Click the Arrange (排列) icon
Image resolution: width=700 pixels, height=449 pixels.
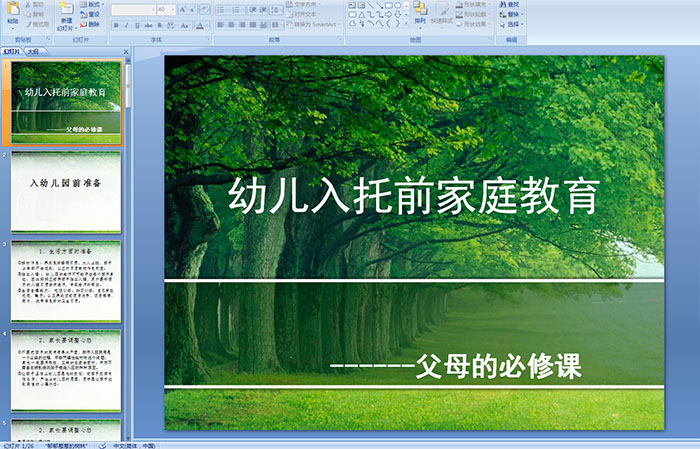pyautogui.click(x=420, y=9)
